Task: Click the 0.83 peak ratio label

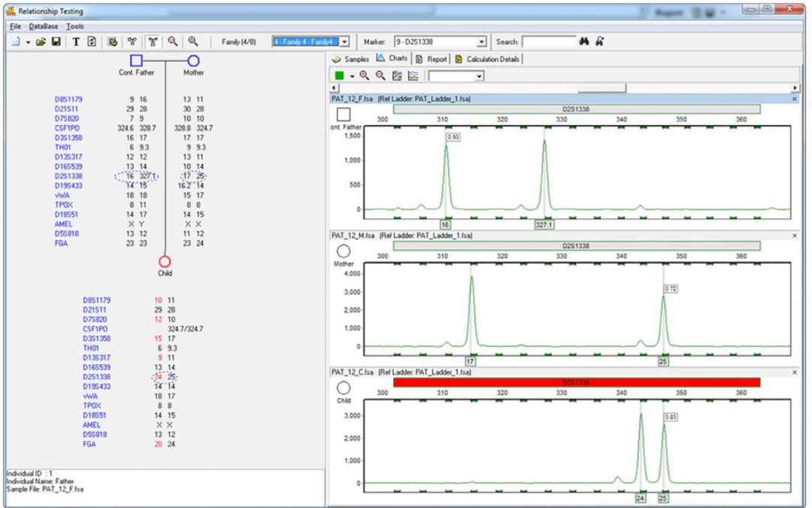Action: click(x=671, y=417)
